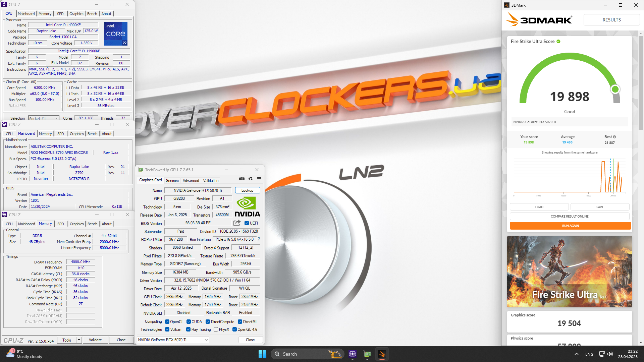Toggle the DirectCompute checkbox

tap(208, 322)
